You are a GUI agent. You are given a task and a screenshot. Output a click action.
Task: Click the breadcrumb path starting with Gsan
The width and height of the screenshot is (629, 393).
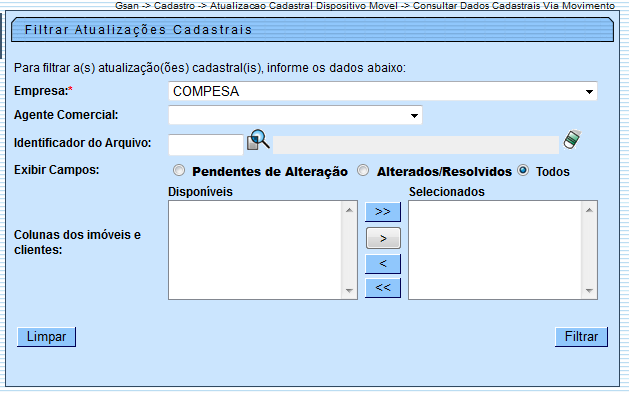365,6
